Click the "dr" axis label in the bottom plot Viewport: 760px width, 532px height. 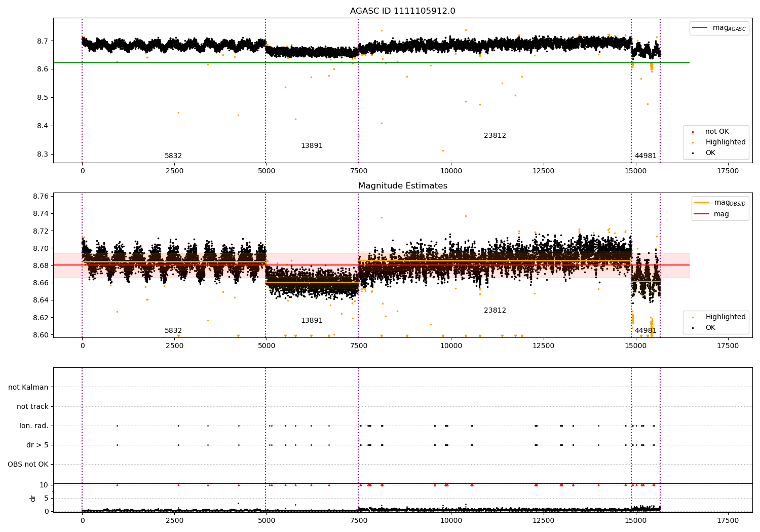pos(33,498)
